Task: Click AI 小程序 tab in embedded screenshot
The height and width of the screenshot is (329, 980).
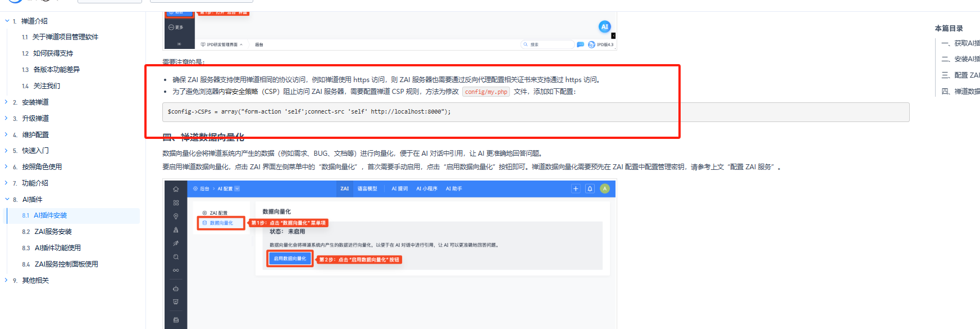Action: pos(427,189)
